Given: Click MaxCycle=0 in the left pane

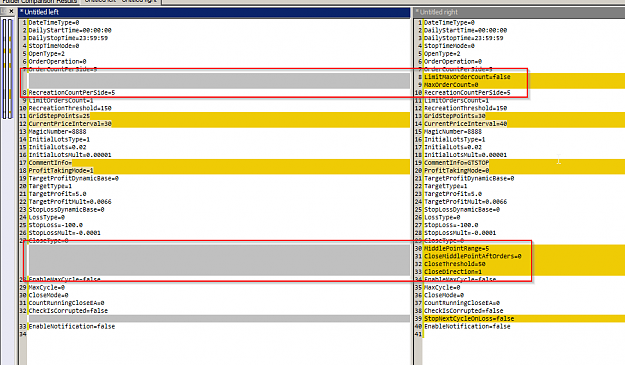Looking at the screenshot, I should [x=47, y=288].
